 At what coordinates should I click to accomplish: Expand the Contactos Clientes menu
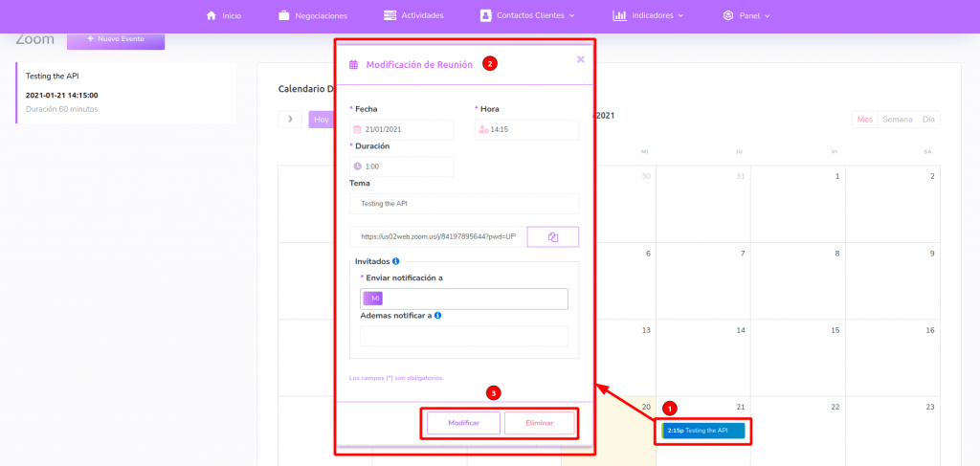pos(527,15)
